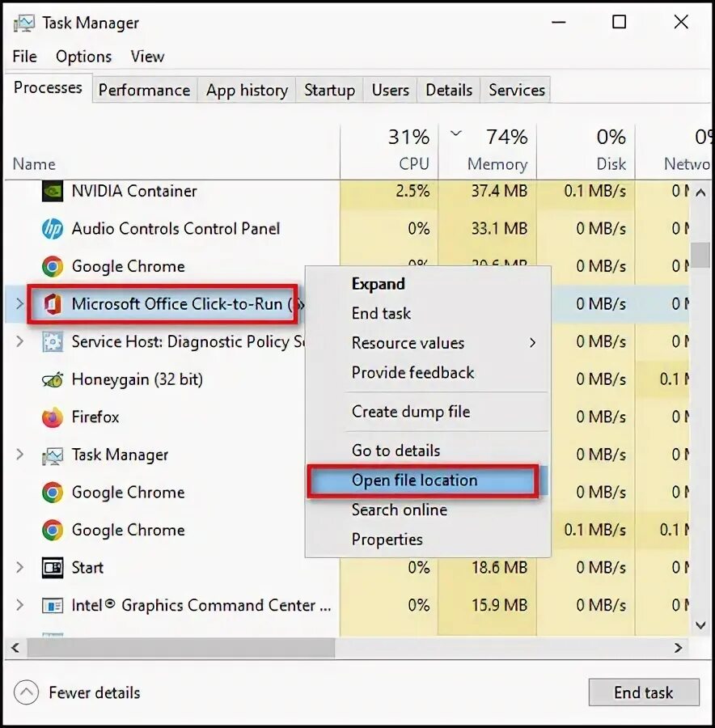
Task: Expand the Microsoft Office Click-to-Run group
Action: click(19, 304)
